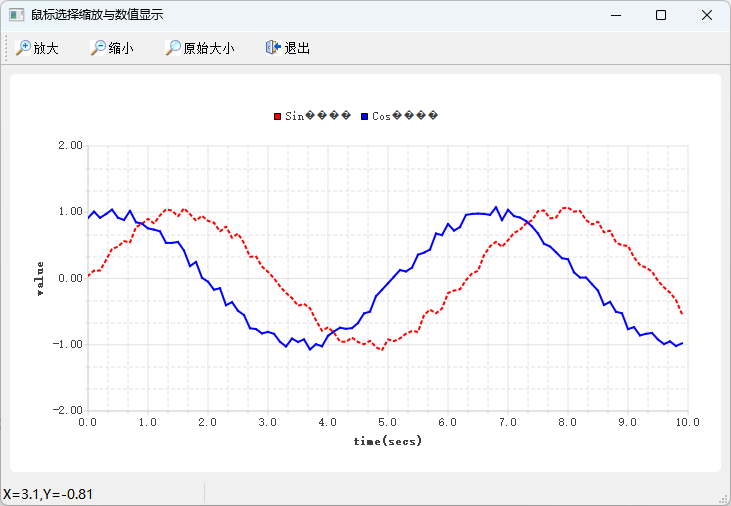Image resolution: width=731 pixels, height=506 pixels.
Task: Reset the chart with 原始大小 button
Action: pyautogui.click(x=173, y=48)
